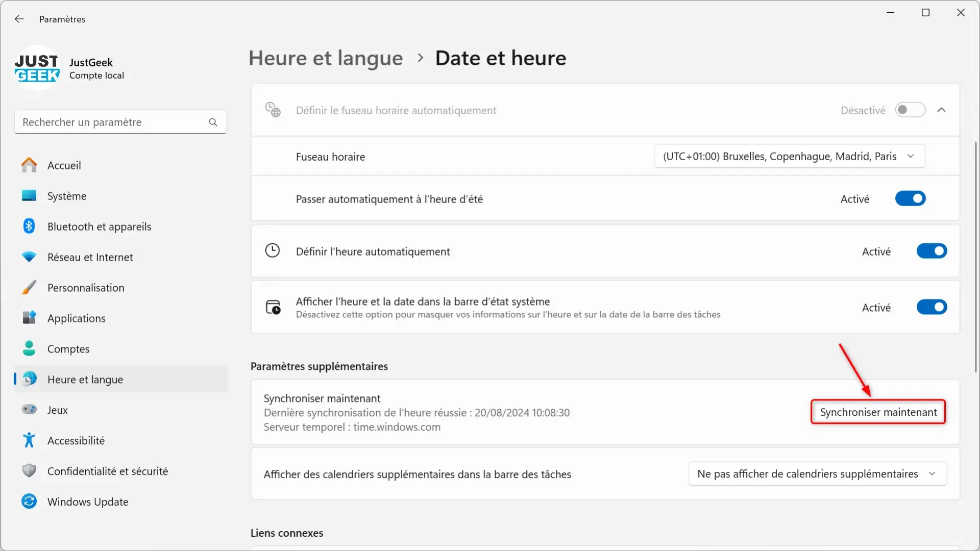Click the Système monitor icon
This screenshot has width=980, height=551.
29,196
